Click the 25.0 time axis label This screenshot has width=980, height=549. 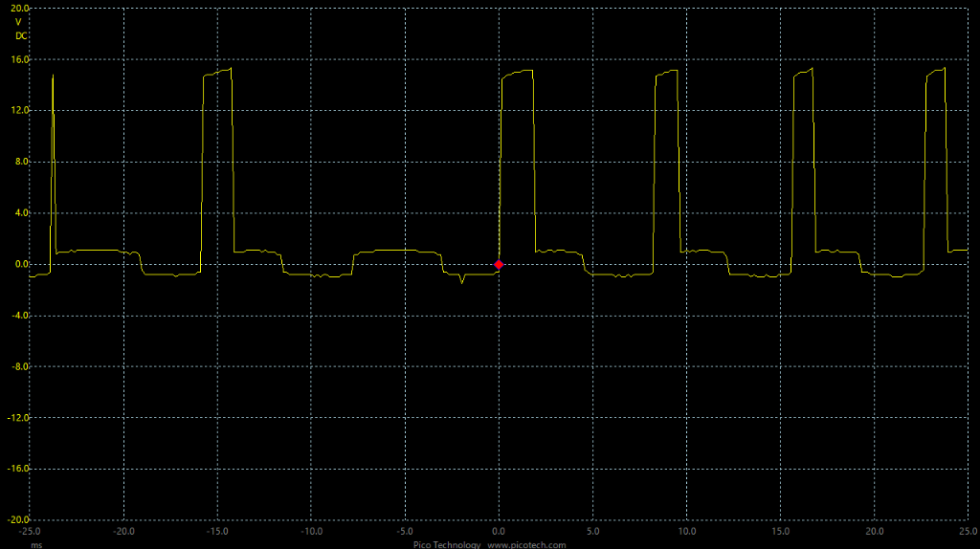tap(965, 530)
